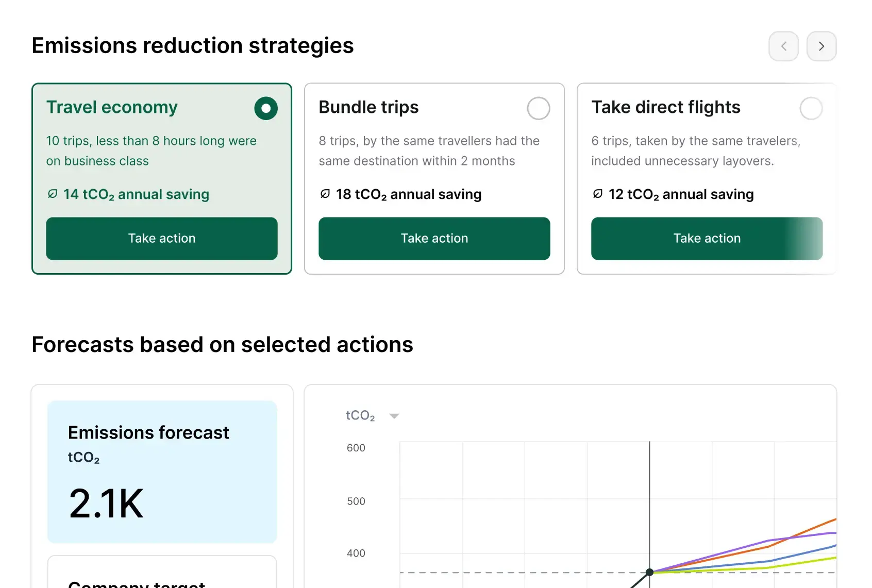Viewport: 872px width, 588px height.
Task: Click '12 tCO₂ annual saving' text
Action: (681, 194)
